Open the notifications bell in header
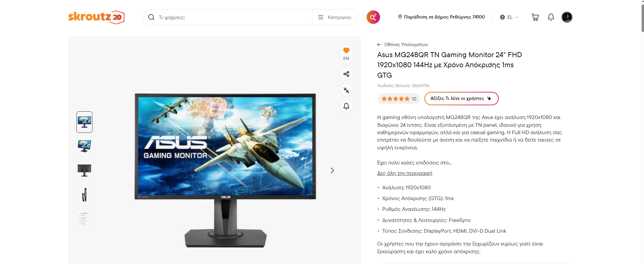Image resolution: width=644 pixels, height=264 pixels. click(x=551, y=17)
